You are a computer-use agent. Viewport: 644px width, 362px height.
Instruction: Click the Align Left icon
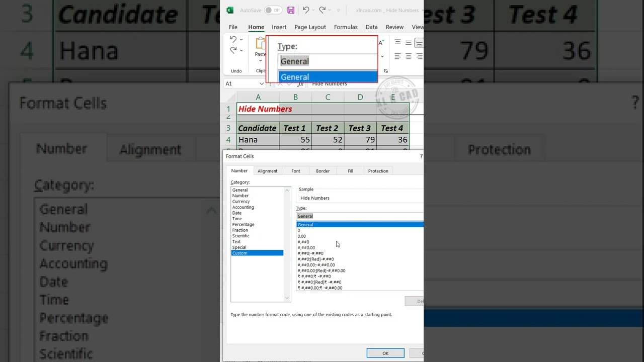tap(397, 56)
